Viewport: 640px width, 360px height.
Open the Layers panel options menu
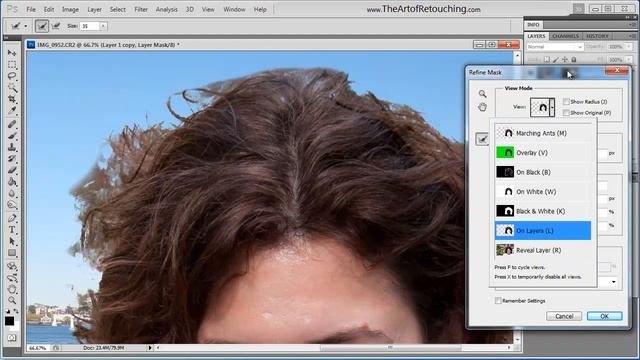tap(631, 36)
